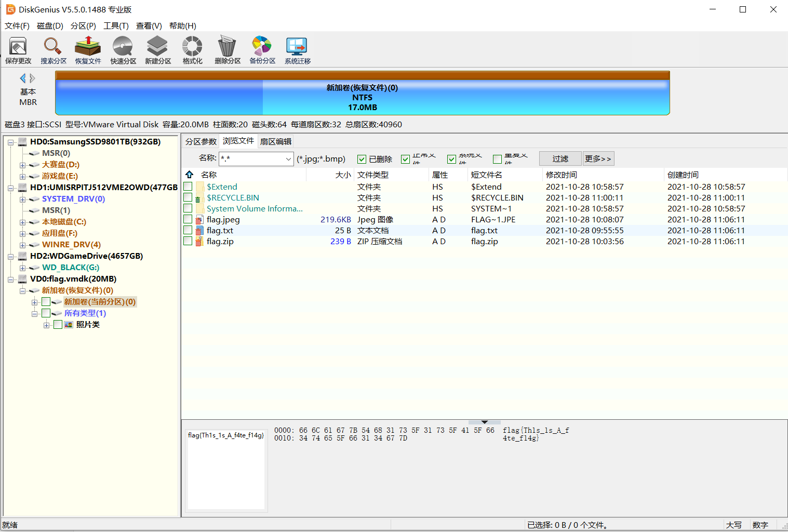Open the 名称 filename filter dropdown
The width and height of the screenshot is (788, 532).
pos(289,159)
